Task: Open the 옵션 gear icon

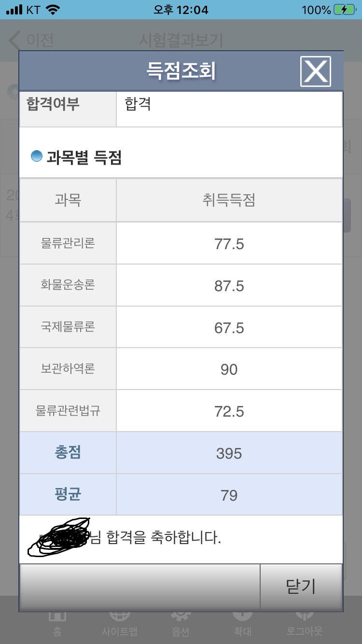Action: [181, 617]
